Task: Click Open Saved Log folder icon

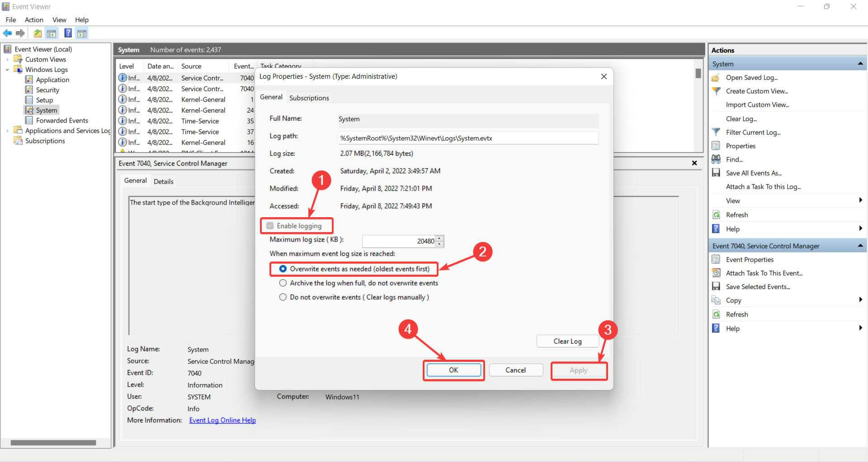Action: (716, 78)
